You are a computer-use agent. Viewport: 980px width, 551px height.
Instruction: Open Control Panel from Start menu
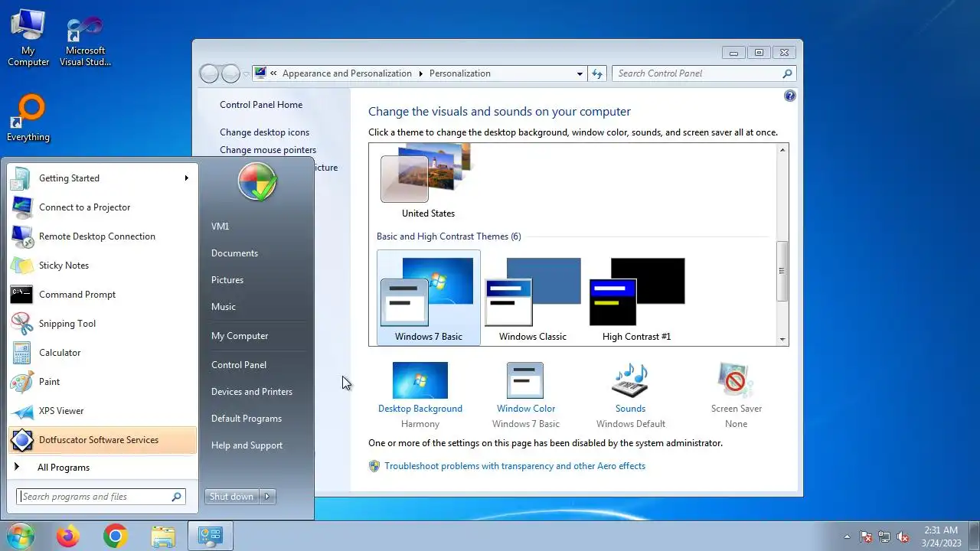click(x=239, y=365)
